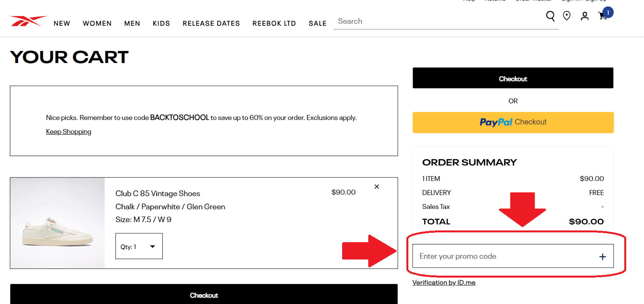
Task: Browse the SALE section
Action: (318, 24)
